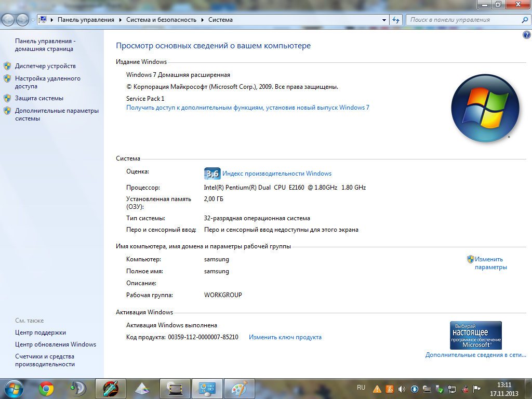Viewport: 532px width, 399px height.
Task: Click the 32-разрядная операционная система text
Action: click(x=257, y=218)
